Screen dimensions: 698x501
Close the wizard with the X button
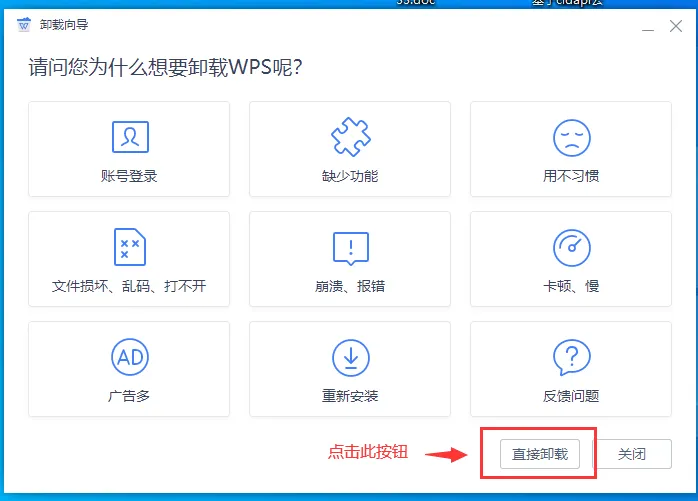(676, 26)
